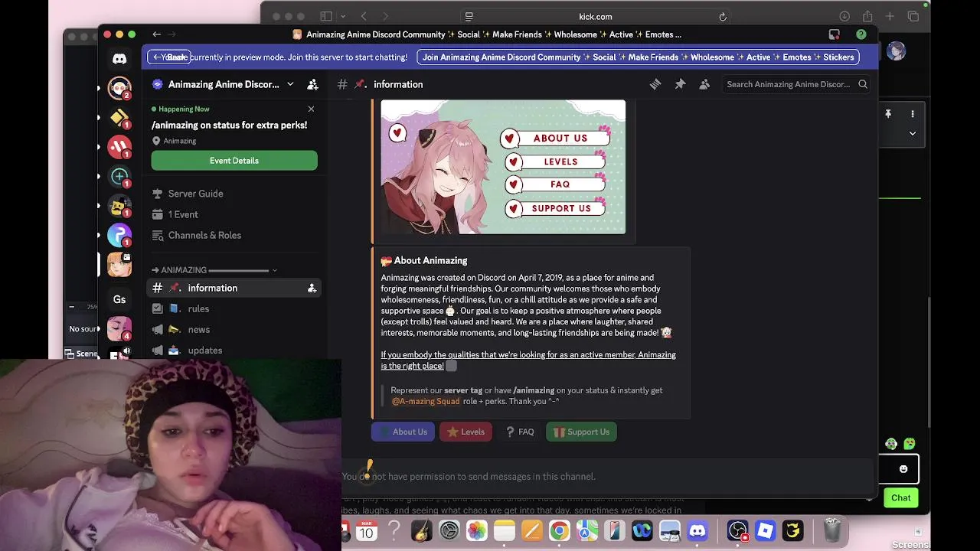The width and height of the screenshot is (980, 551).
Task: Show pinned messages in the channel header
Action: (x=680, y=84)
